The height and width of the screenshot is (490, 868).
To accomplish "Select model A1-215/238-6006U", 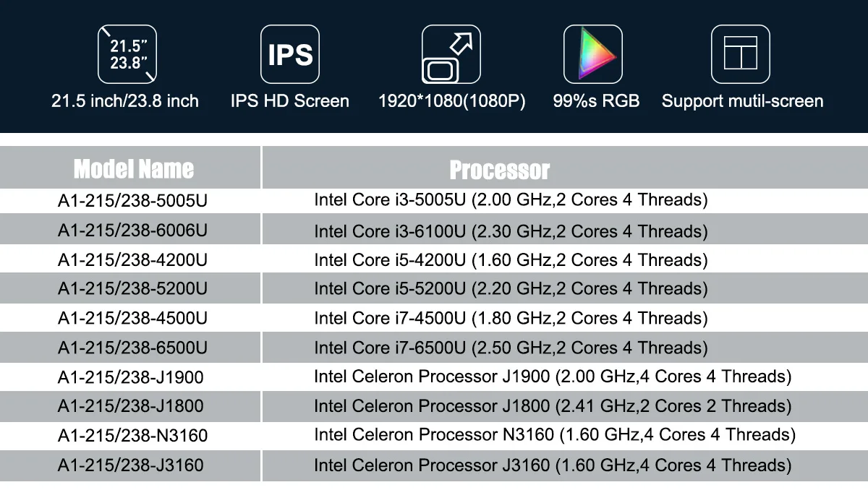I will tap(132, 231).
